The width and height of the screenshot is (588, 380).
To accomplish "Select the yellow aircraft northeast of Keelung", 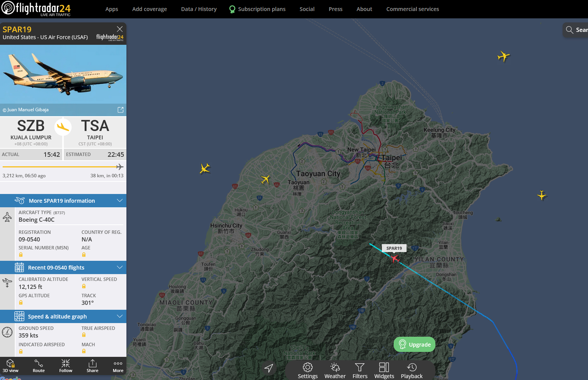I will click(503, 56).
